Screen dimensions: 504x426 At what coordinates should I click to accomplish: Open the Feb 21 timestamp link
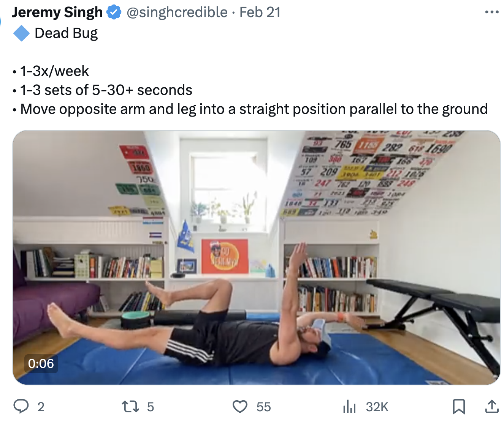pyautogui.click(x=260, y=13)
